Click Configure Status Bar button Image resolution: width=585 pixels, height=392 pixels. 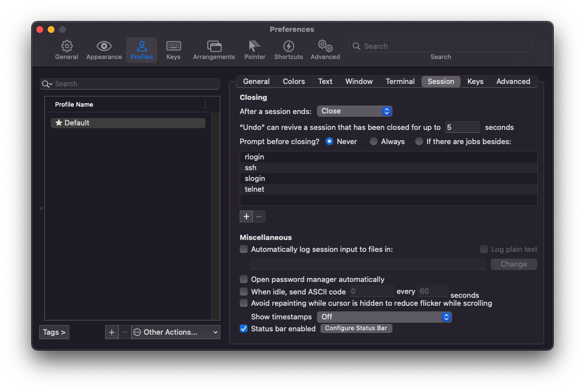pos(356,328)
